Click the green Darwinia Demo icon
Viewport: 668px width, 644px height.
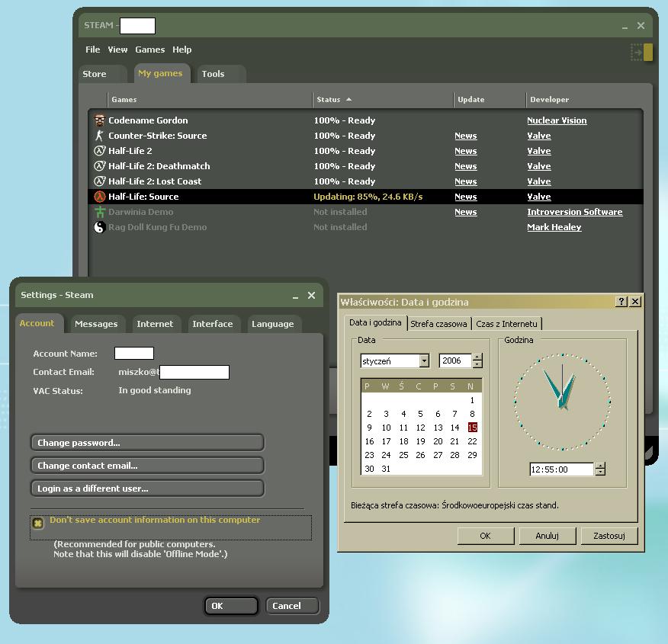point(100,212)
